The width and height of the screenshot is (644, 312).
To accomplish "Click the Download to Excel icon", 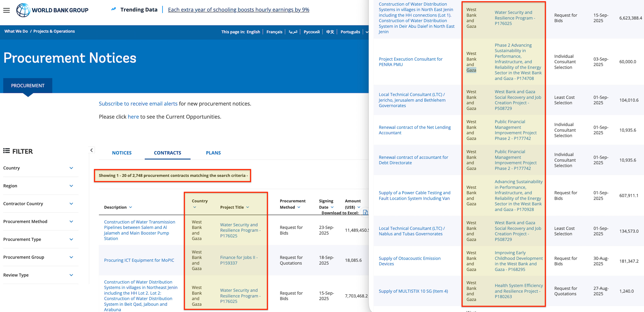I will [x=365, y=212].
